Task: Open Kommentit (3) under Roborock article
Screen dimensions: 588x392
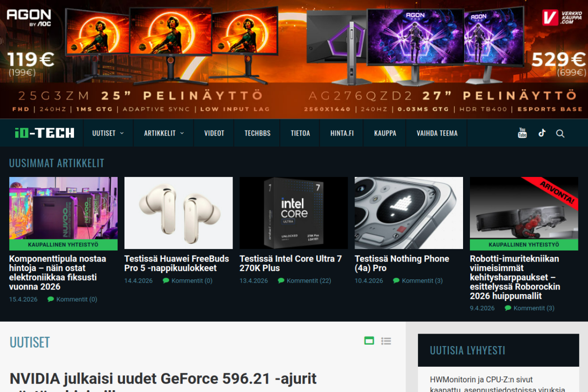Action: point(534,308)
